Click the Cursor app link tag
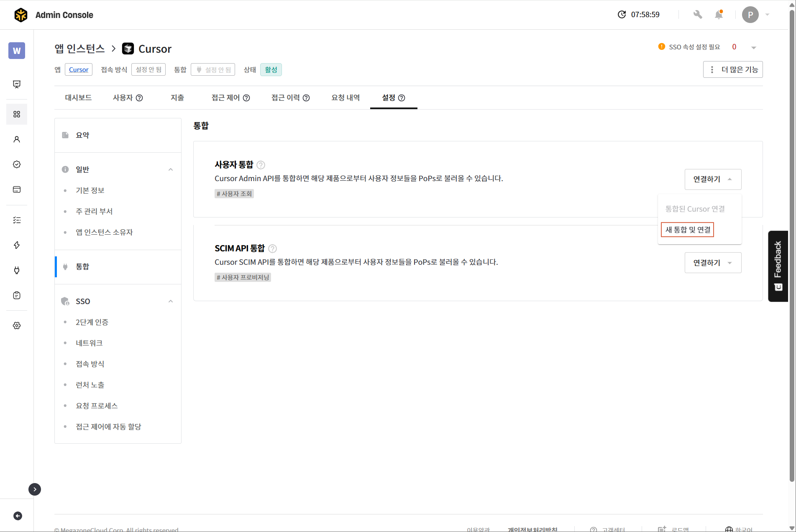The height and width of the screenshot is (532, 796). (x=79, y=69)
